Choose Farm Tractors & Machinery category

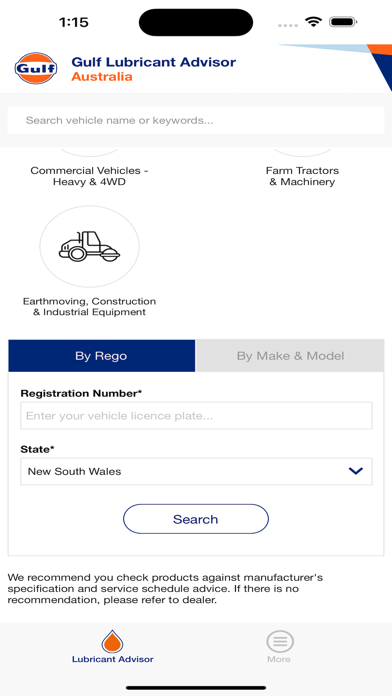coord(302,176)
